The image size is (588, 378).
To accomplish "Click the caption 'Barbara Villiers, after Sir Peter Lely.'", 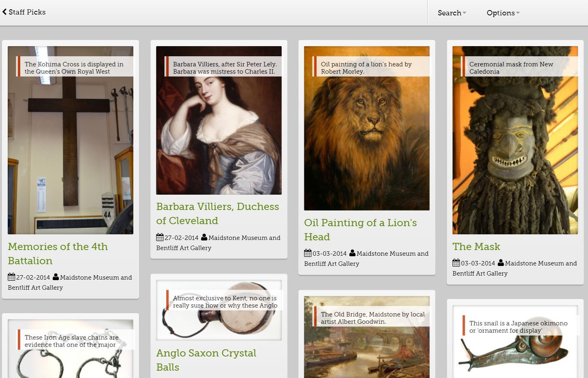I will click(x=225, y=64).
